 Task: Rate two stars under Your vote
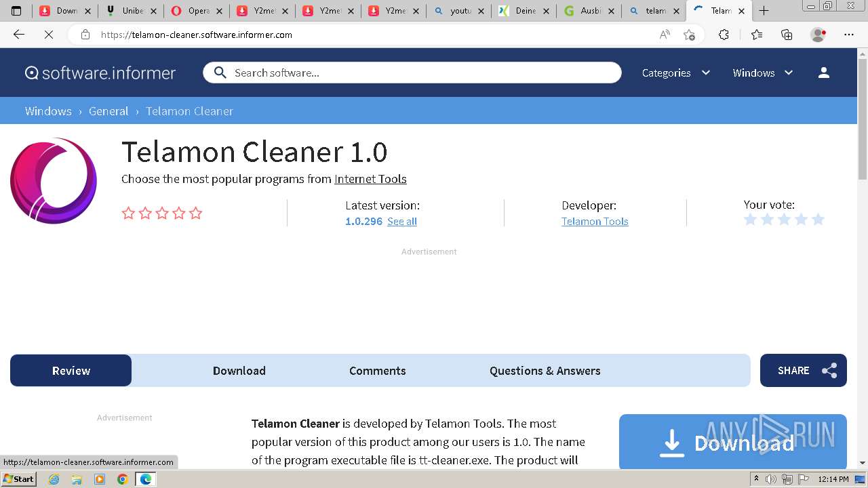coord(767,220)
